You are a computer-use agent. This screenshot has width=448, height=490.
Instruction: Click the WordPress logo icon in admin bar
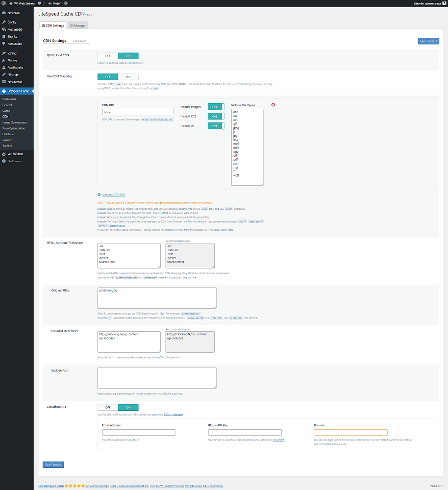point(4,3)
